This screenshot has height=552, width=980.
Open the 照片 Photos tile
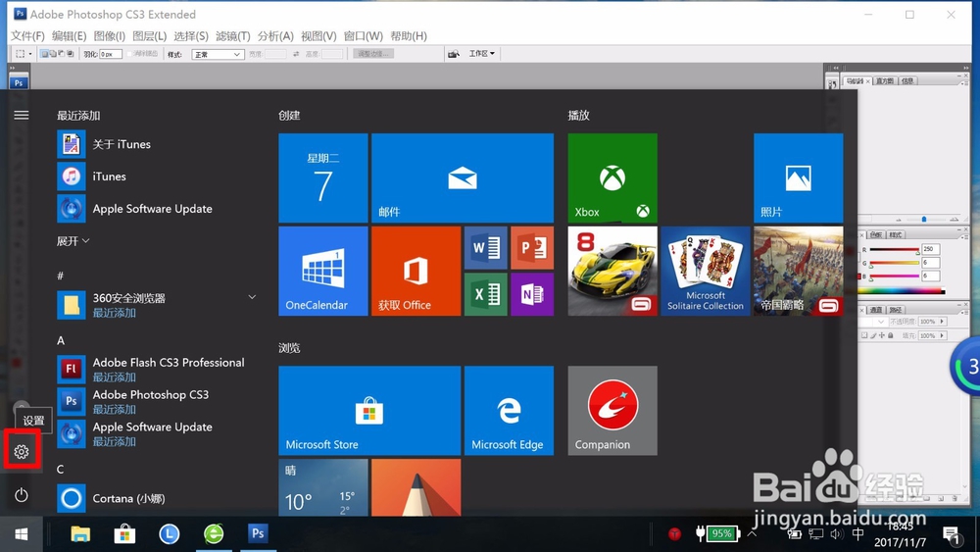[798, 178]
